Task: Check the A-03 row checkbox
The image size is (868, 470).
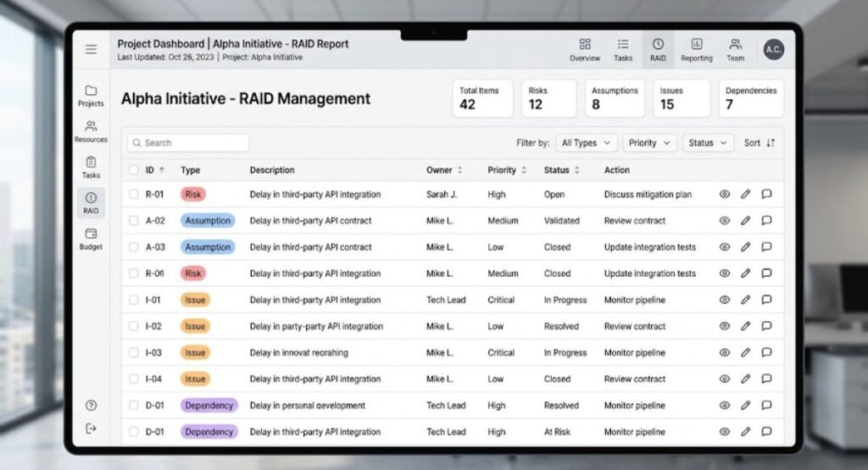Action: 133,246
